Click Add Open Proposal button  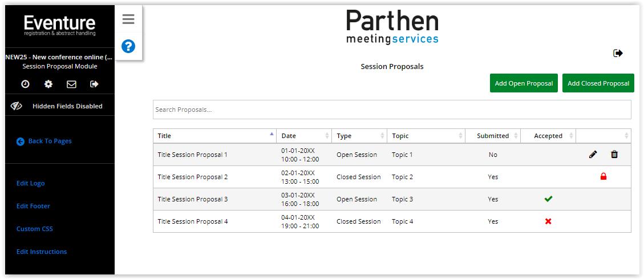point(524,83)
